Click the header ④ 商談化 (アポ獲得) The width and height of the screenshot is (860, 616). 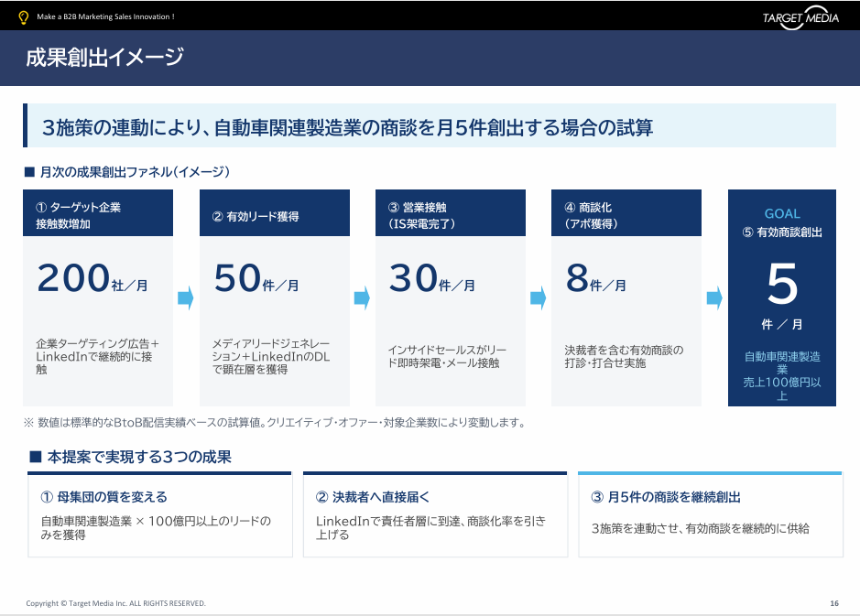pos(626,213)
